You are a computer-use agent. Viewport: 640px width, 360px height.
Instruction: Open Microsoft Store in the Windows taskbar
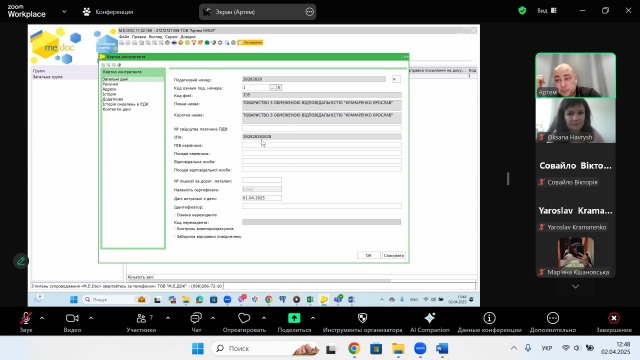[376, 348]
